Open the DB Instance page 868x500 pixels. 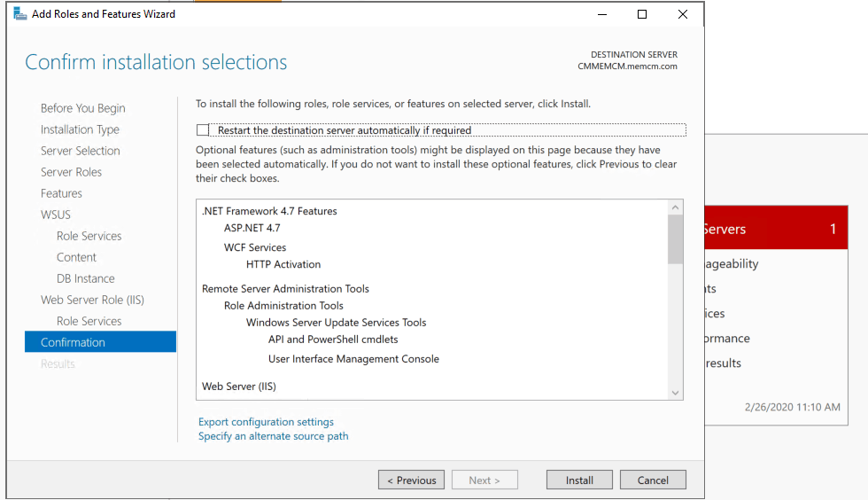85,278
